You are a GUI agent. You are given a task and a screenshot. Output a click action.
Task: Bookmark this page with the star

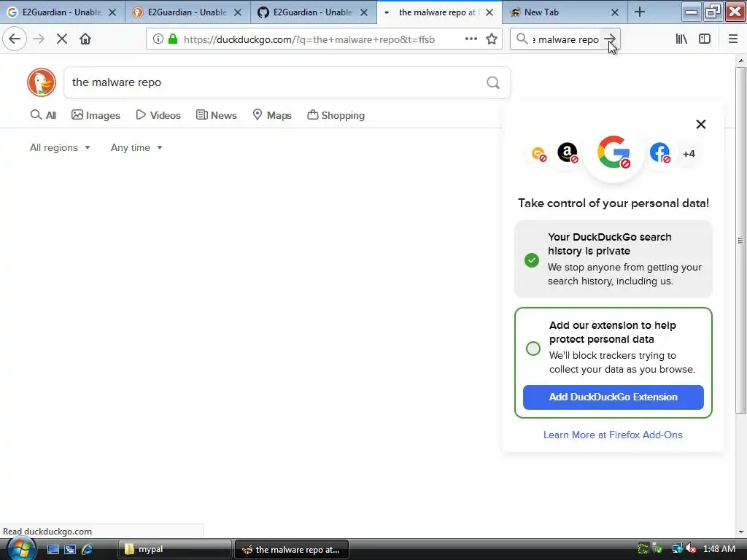492,39
